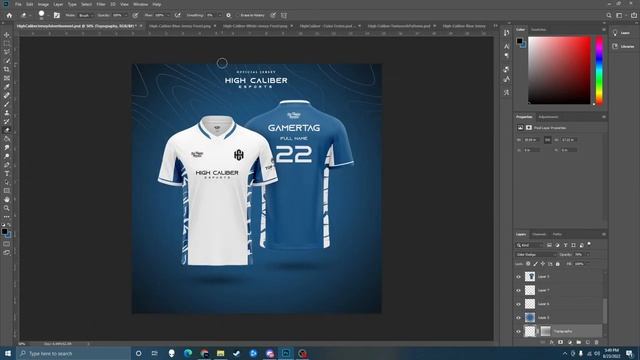Toggle visibility of top jersey layer
640x360 pixels.
point(518,277)
